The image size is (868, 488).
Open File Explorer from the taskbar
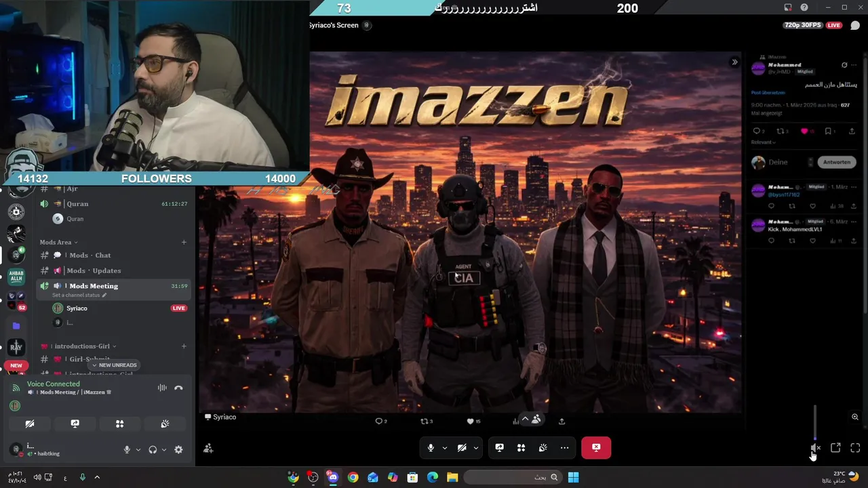coord(452,477)
